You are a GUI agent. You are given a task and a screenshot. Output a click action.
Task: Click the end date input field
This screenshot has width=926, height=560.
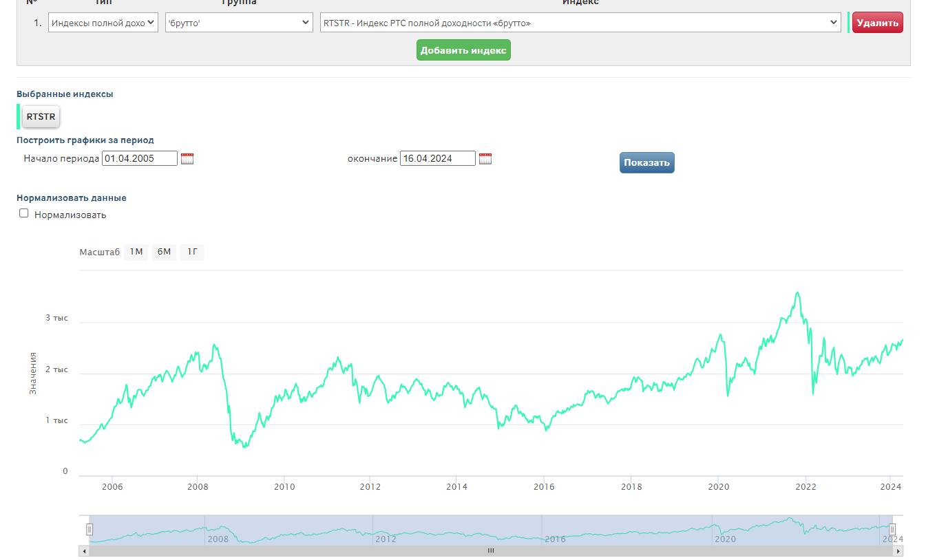click(x=437, y=159)
